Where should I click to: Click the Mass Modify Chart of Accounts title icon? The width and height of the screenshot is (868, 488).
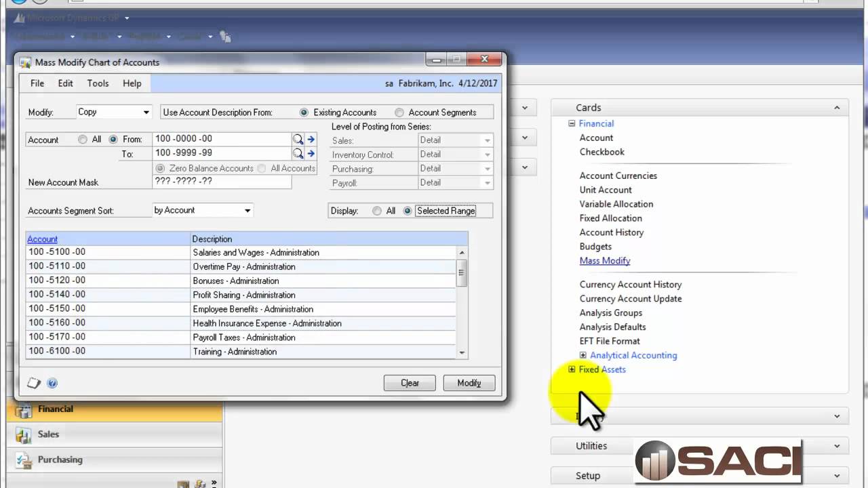click(x=26, y=62)
